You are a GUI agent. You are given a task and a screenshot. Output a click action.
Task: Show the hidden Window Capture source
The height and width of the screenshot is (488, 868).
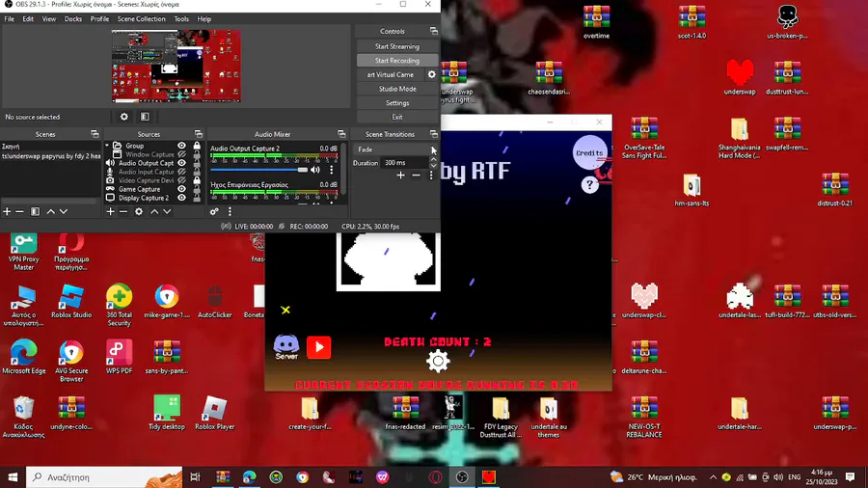pos(181,154)
